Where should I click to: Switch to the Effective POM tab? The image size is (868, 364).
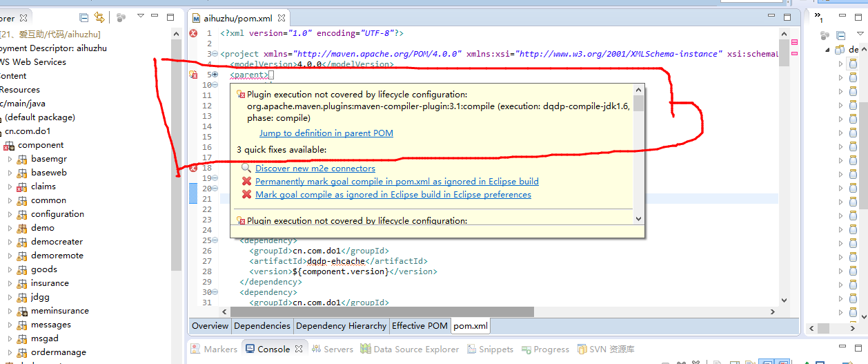(x=420, y=326)
